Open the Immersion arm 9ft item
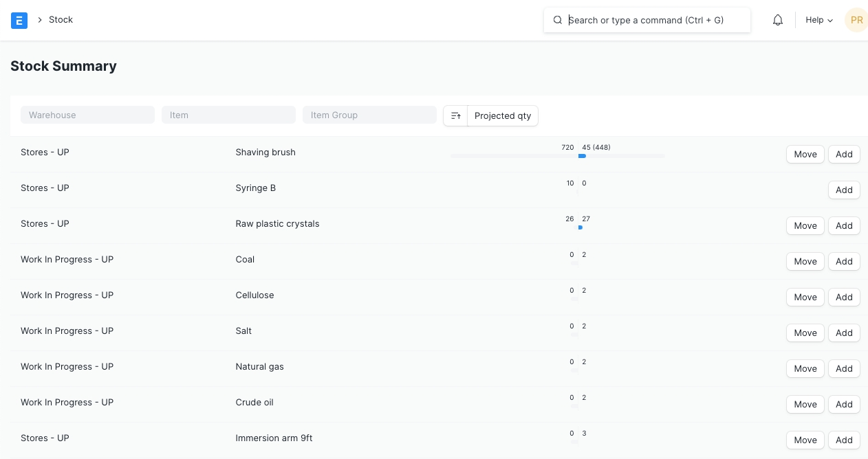The height and width of the screenshot is (459, 868). click(x=274, y=438)
